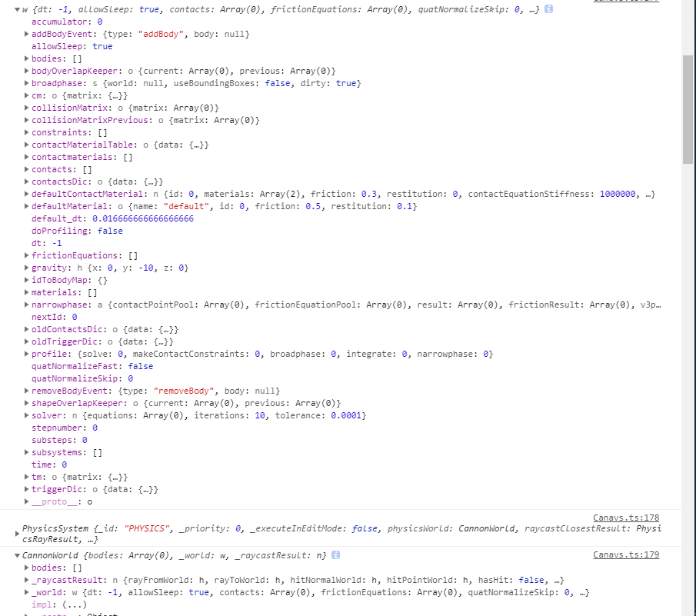This screenshot has height=616, width=696.
Task: Expand the cm matrix property
Action: (26, 95)
